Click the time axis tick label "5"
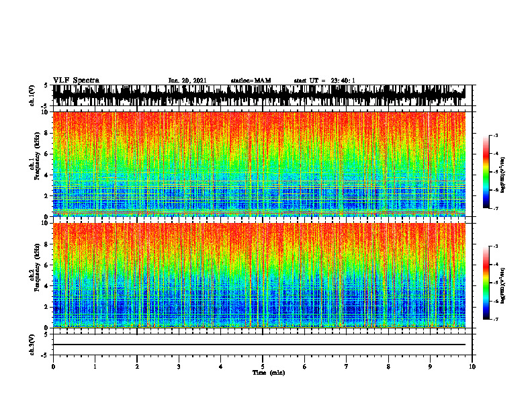The image size is (532, 411). coord(263,367)
